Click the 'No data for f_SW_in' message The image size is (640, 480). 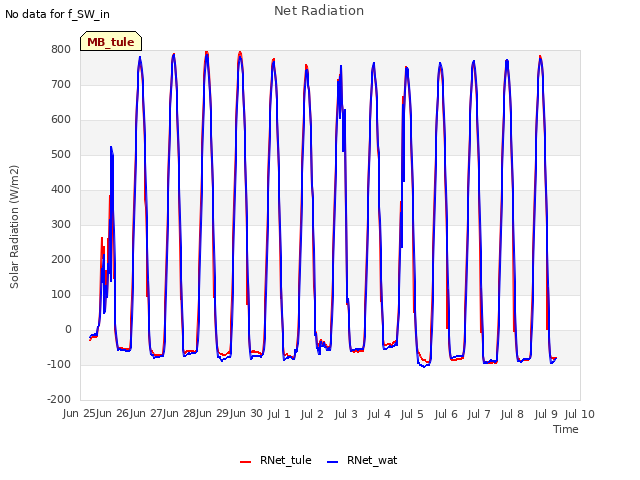57,14
